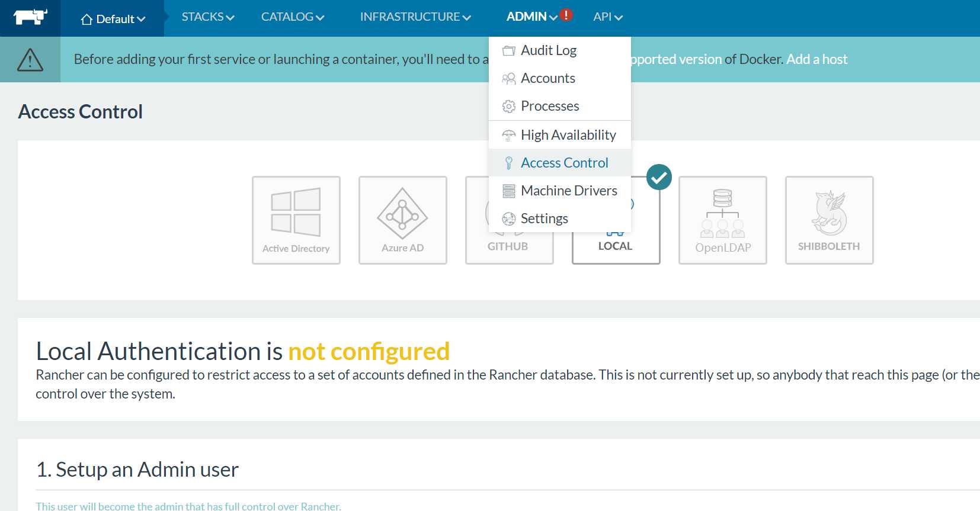Click the warning triangle icon in banner
The height and width of the screenshot is (511, 980).
point(30,60)
